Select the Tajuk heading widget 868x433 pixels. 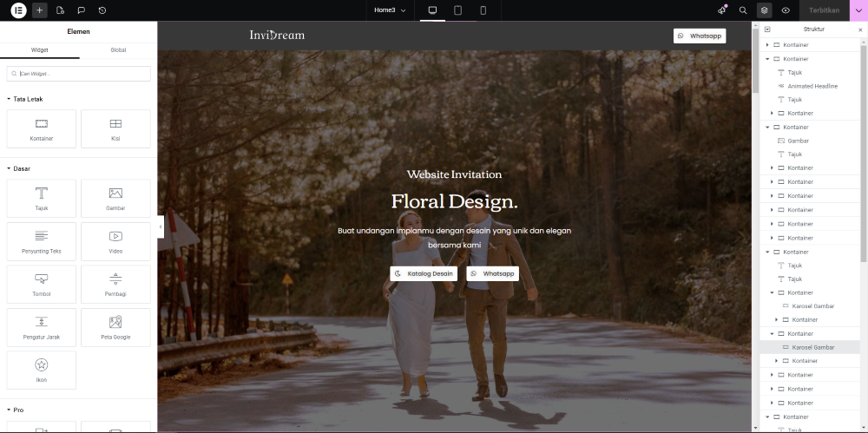click(x=42, y=198)
